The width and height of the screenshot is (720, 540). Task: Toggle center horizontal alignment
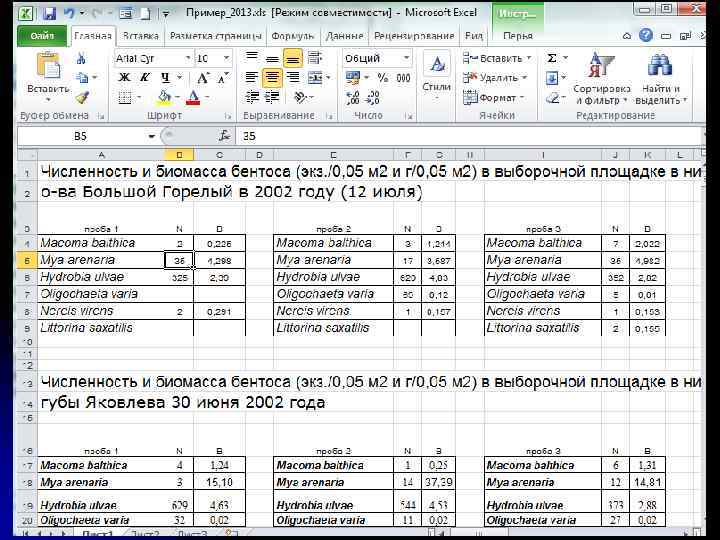coord(272,78)
